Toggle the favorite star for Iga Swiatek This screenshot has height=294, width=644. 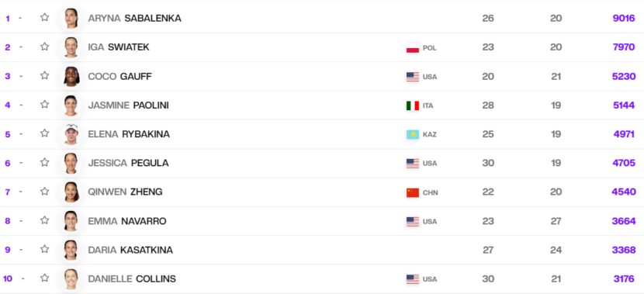coord(45,47)
